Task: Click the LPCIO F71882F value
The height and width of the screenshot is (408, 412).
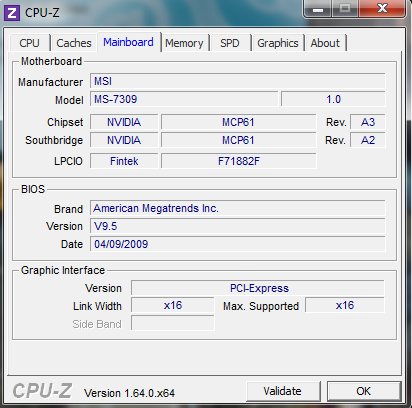Action: (238, 161)
